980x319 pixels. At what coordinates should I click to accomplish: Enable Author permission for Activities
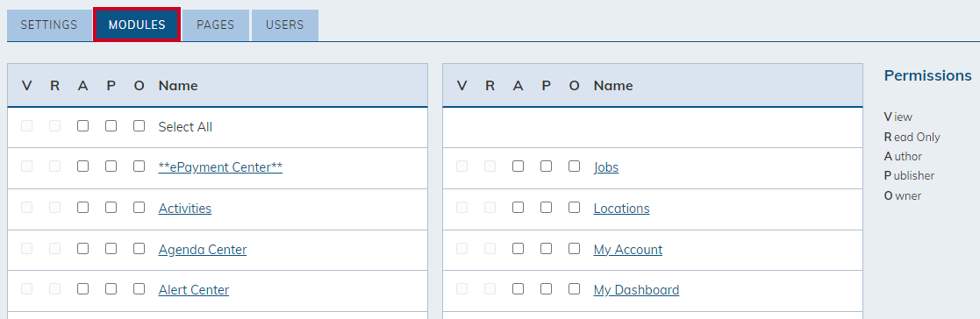click(x=82, y=208)
